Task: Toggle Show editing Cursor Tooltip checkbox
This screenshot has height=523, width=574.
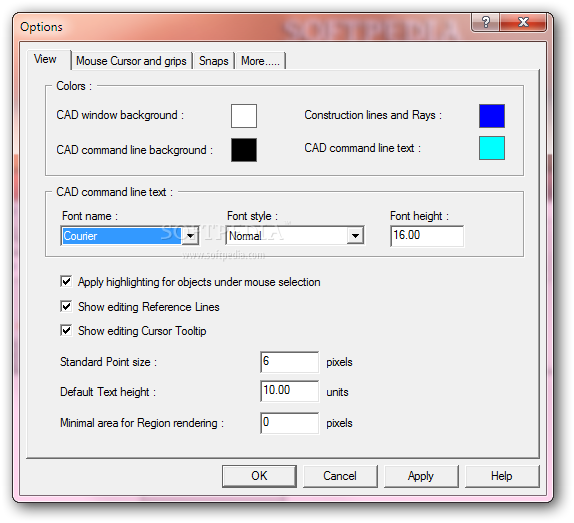Action: (66, 330)
